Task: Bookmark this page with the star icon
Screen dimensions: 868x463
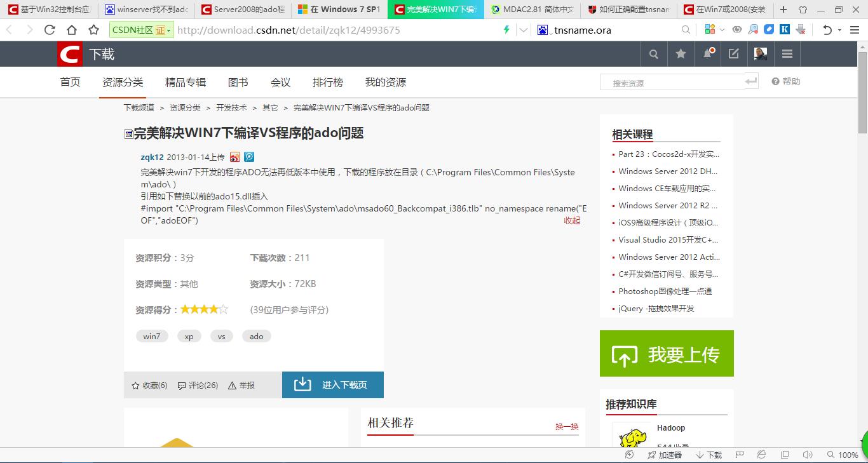Action: 94,30
